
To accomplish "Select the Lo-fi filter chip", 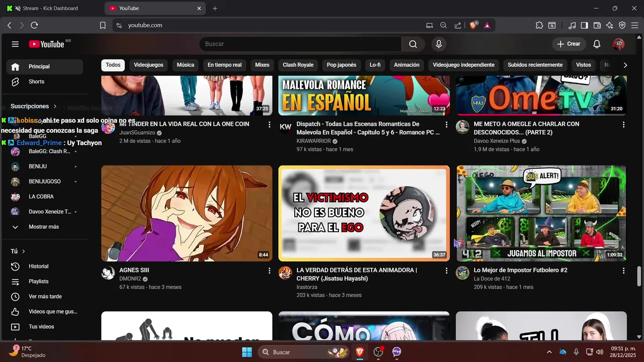I will pyautogui.click(x=375, y=65).
